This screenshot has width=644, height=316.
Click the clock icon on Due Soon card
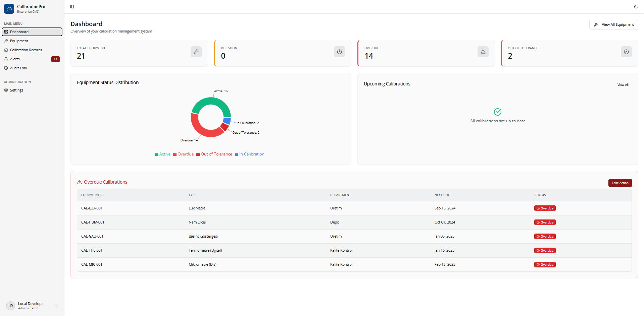(x=339, y=52)
